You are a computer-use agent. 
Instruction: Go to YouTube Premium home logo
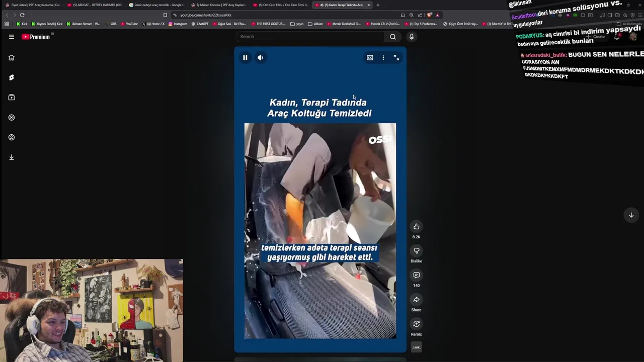(37, 37)
